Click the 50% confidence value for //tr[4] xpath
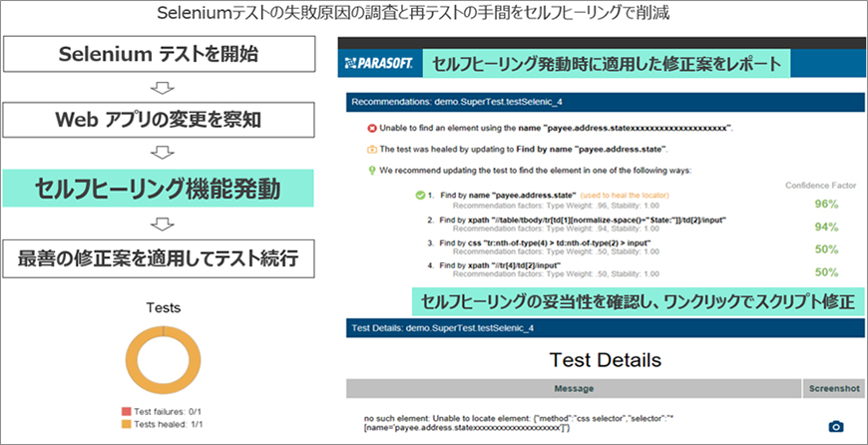This screenshot has width=868, height=445. [x=826, y=272]
